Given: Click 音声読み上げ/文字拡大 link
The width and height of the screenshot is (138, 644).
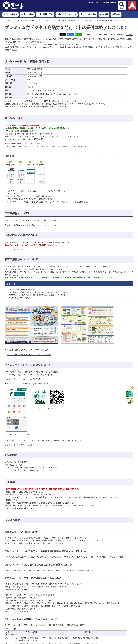Looking at the screenshot, I should (x=108, y=2).
